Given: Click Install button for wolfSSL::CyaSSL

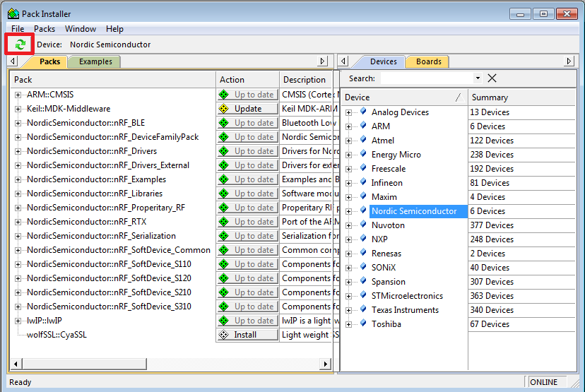Looking at the screenshot, I should (x=248, y=335).
